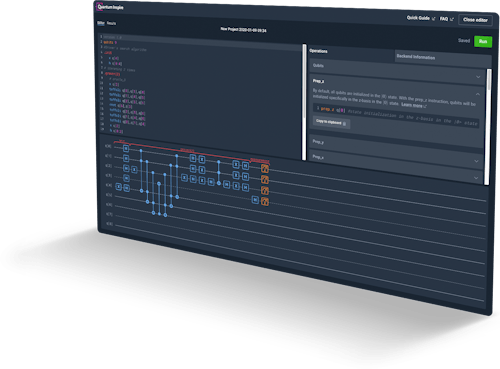Click the Quantum Inspire logo
The image size is (500, 369).
coord(110,7)
